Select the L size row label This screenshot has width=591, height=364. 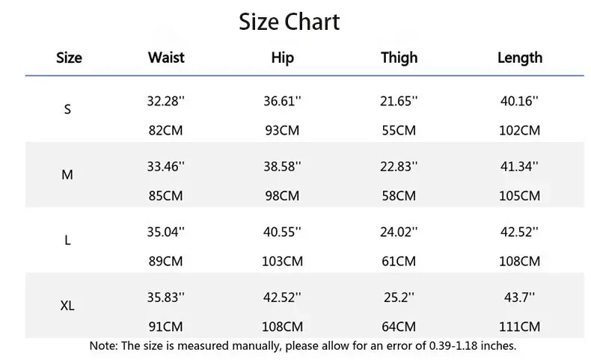[67, 240]
